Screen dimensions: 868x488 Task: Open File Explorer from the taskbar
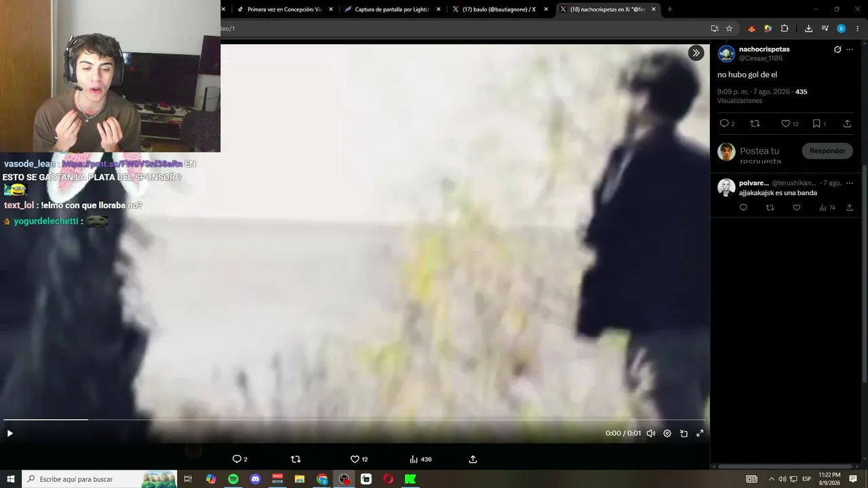click(300, 479)
